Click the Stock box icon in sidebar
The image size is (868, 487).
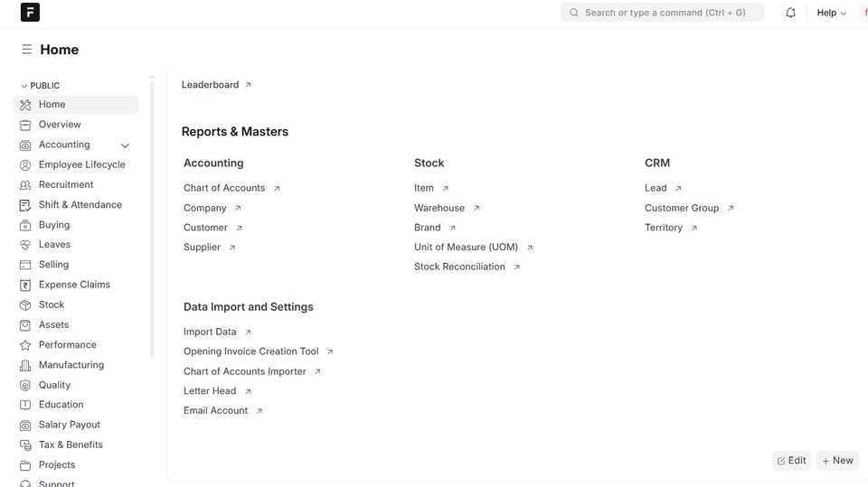(x=25, y=305)
